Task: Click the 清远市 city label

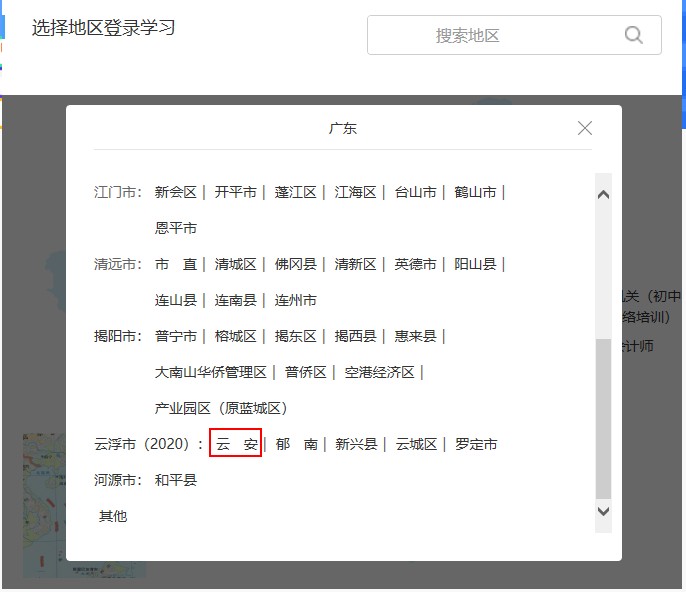Action: point(118,264)
